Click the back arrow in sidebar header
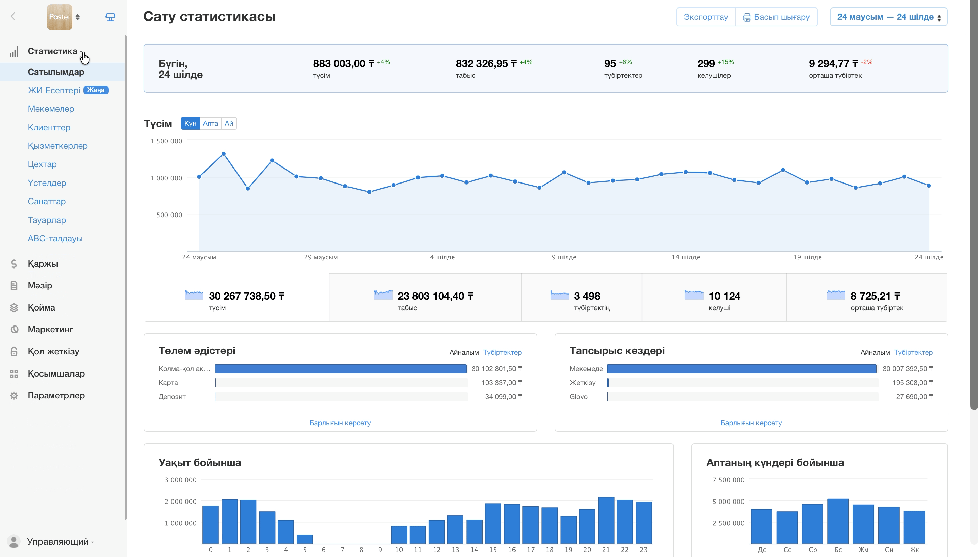Screen dimensions: 980x557 (x=13, y=16)
